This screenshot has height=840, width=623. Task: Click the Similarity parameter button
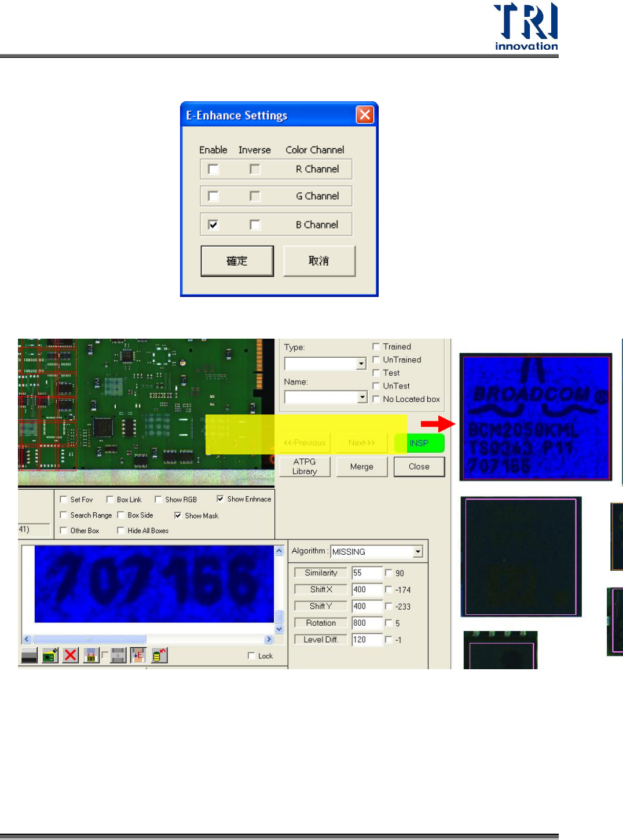pyautogui.click(x=321, y=573)
